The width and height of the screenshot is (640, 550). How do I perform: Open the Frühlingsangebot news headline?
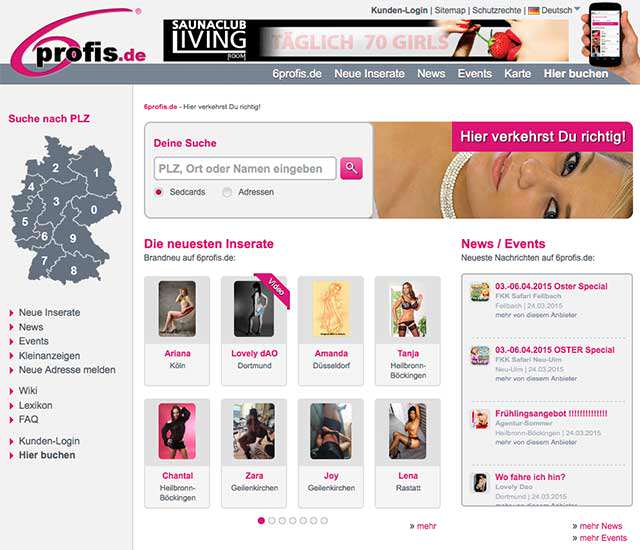click(551, 414)
